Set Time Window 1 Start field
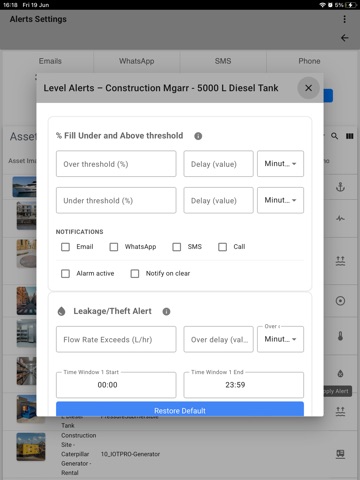360x480 pixels. (x=116, y=385)
